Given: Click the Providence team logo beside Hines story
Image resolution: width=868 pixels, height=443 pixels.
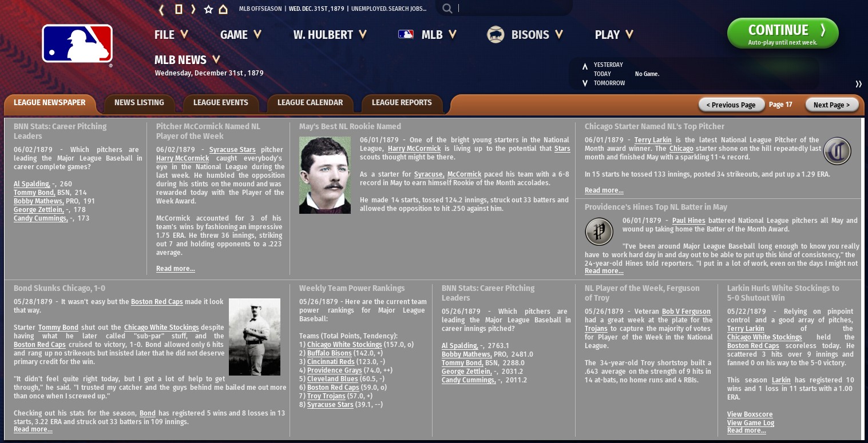Looking at the screenshot, I should tap(599, 232).
